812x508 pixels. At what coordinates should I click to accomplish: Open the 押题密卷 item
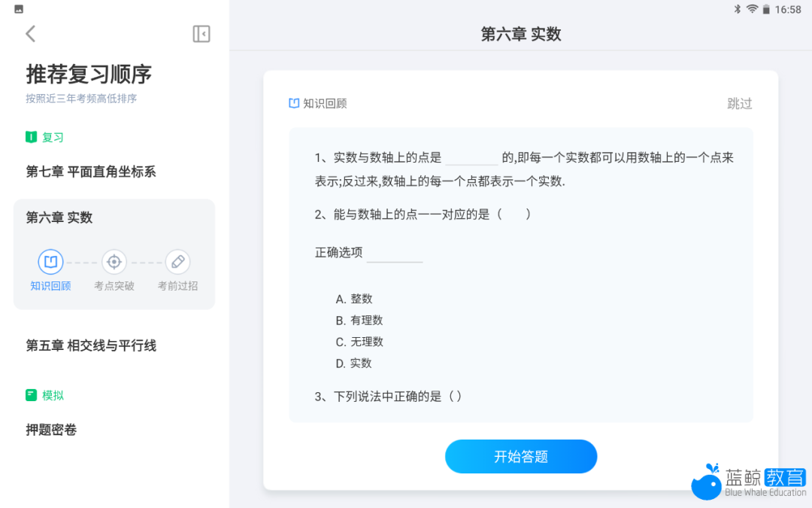click(51, 430)
